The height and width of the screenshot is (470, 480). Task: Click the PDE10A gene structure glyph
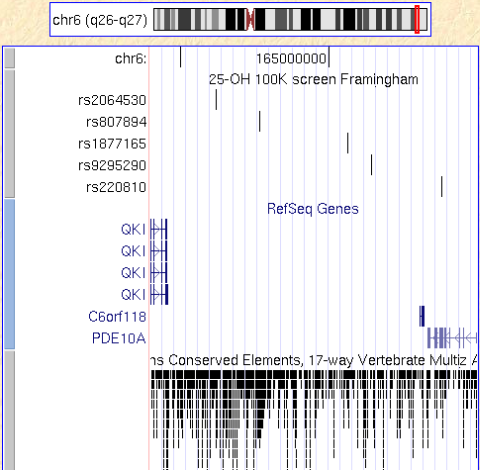click(x=452, y=338)
